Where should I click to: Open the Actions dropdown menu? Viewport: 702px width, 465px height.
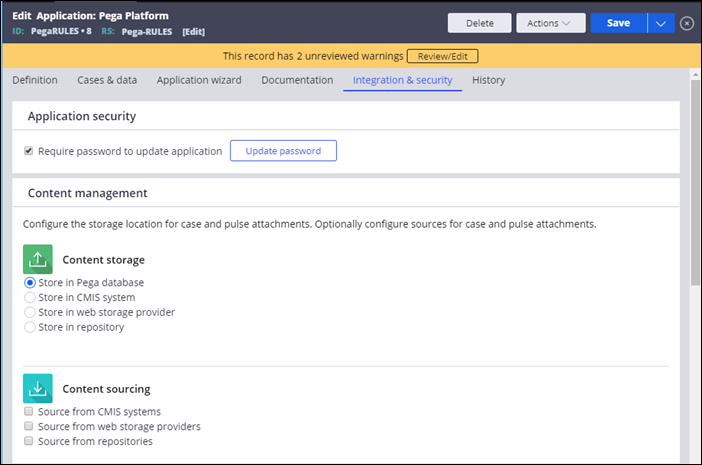tap(551, 23)
